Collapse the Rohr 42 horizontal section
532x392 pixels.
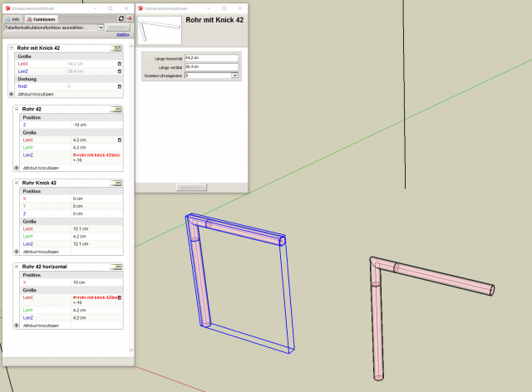17,266
